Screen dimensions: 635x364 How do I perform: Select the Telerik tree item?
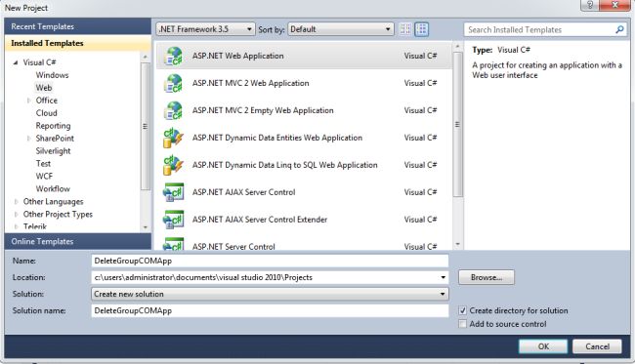(35, 226)
